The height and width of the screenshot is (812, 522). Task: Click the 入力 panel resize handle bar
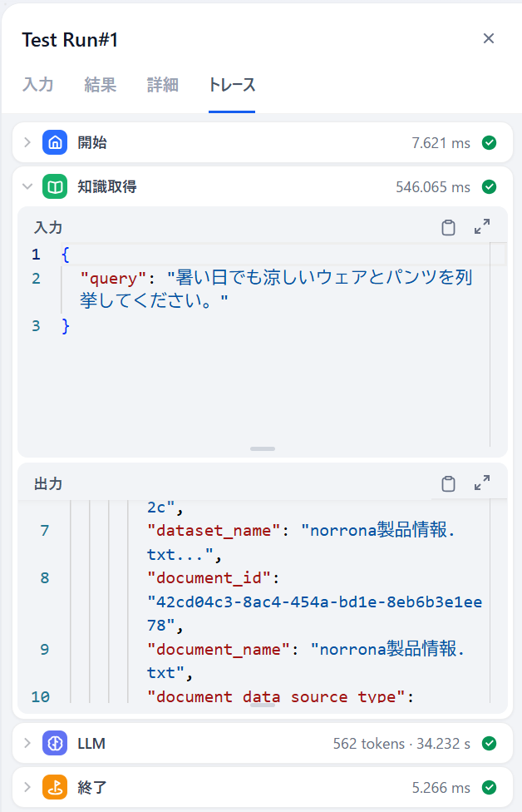point(263,449)
